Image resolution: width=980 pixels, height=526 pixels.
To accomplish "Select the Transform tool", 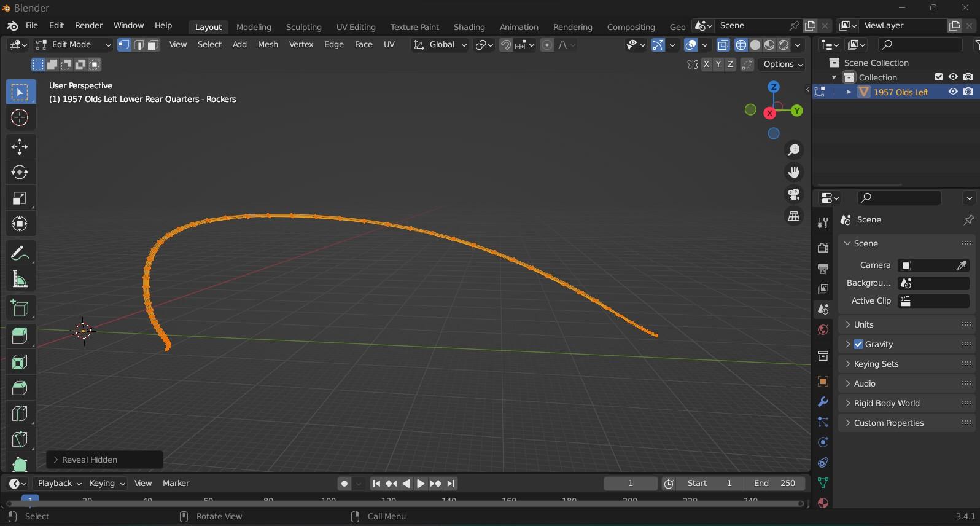I will coord(20,224).
